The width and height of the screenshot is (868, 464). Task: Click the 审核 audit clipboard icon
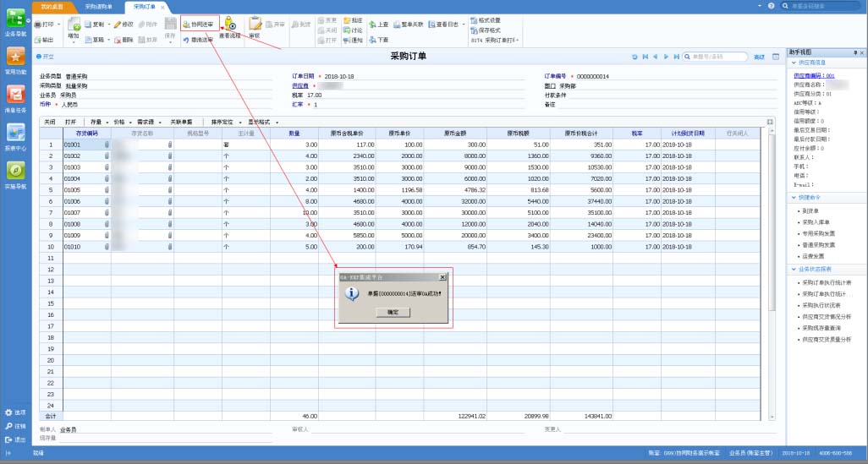[255, 24]
